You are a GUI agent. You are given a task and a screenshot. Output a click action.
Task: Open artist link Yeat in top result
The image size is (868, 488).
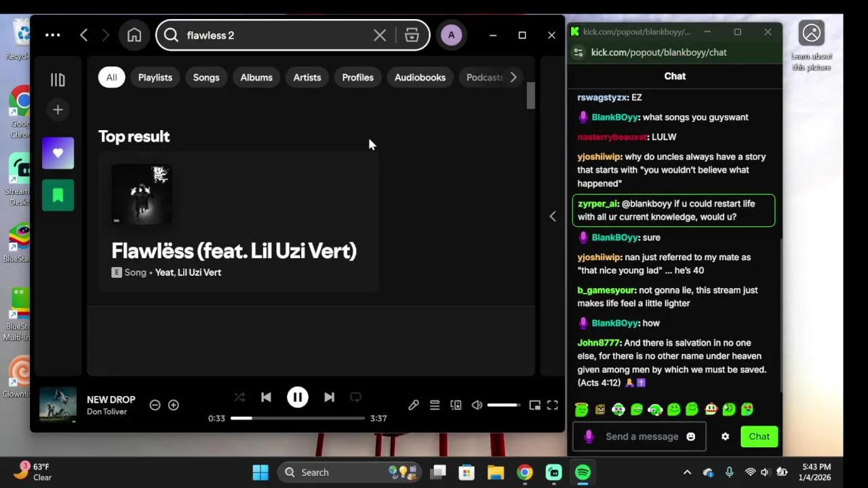point(164,272)
